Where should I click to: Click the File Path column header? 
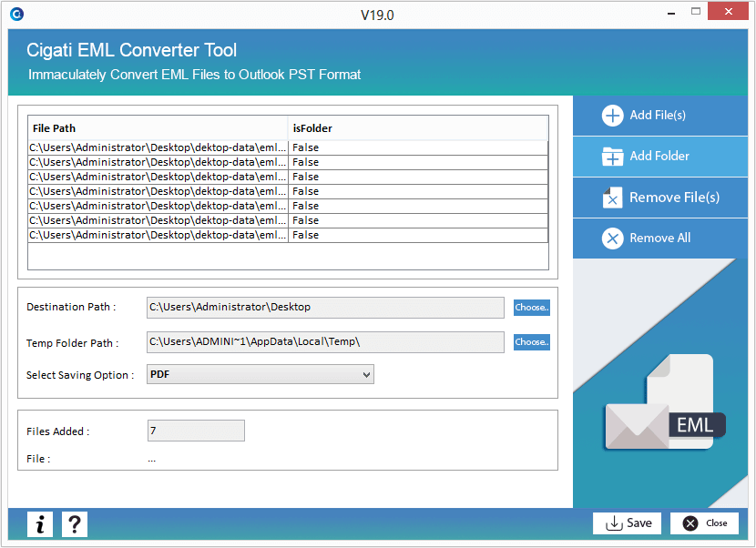pyautogui.click(x=158, y=128)
